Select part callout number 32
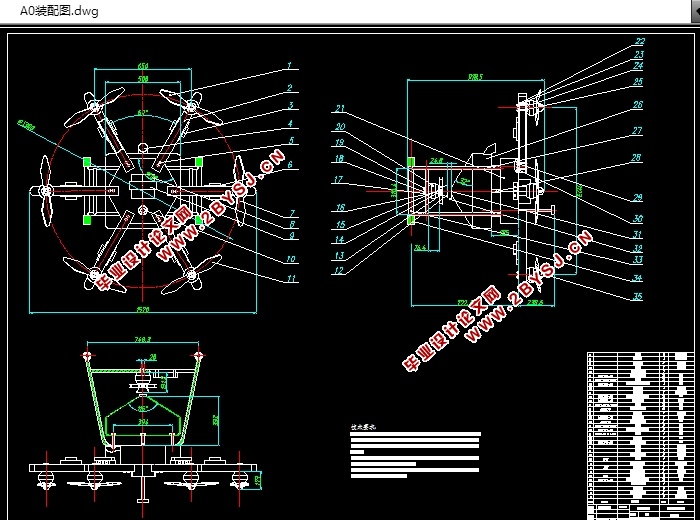700x520 pixels. 638,248
